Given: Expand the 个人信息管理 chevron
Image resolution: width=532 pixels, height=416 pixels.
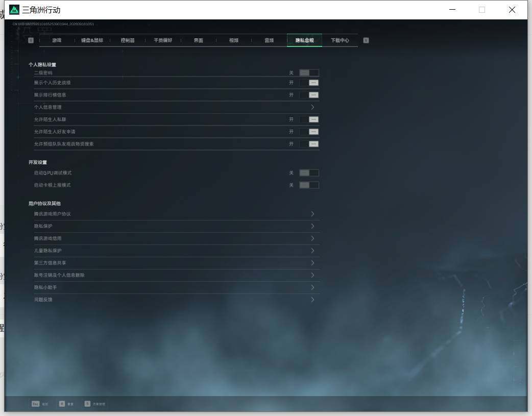Looking at the screenshot, I should 312,107.
